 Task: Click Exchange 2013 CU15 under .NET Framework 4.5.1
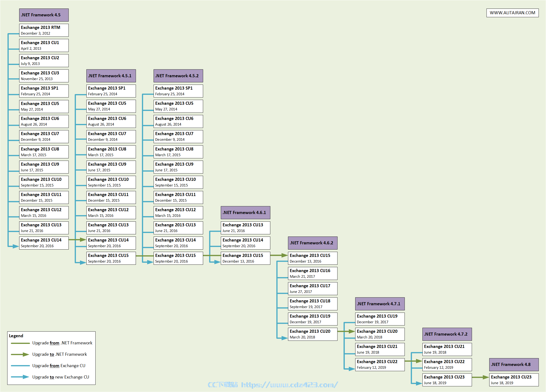[111, 258]
